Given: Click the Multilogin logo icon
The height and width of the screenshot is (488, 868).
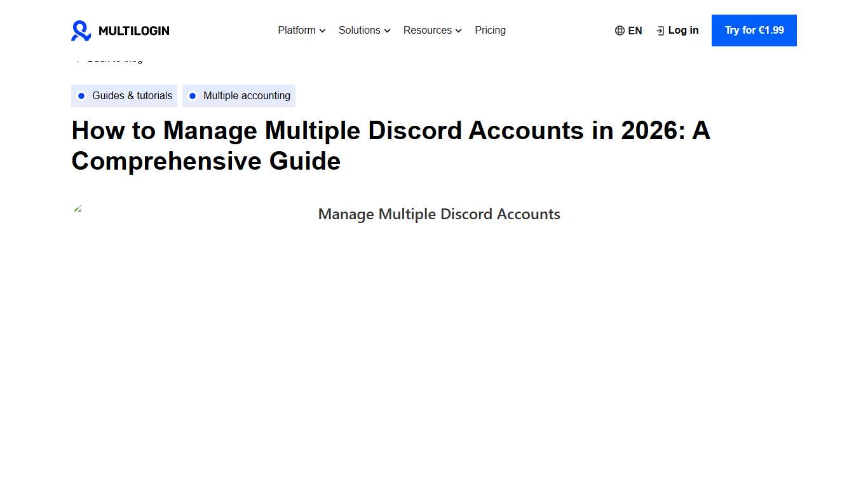Looking at the screenshot, I should pyautogui.click(x=81, y=30).
